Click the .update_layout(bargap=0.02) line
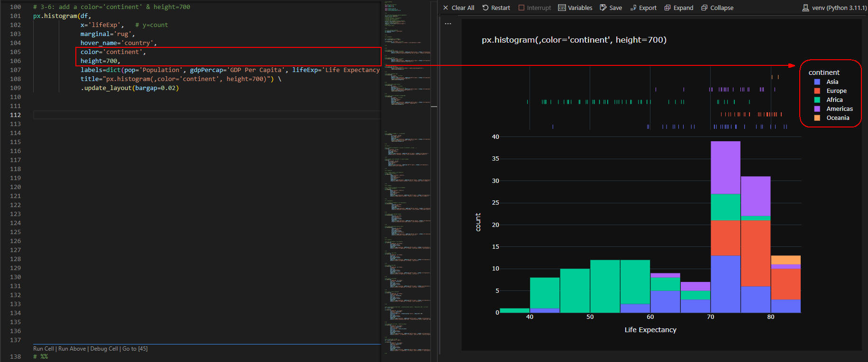868x362 pixels. pyautogui.click(x=129, y=88)
